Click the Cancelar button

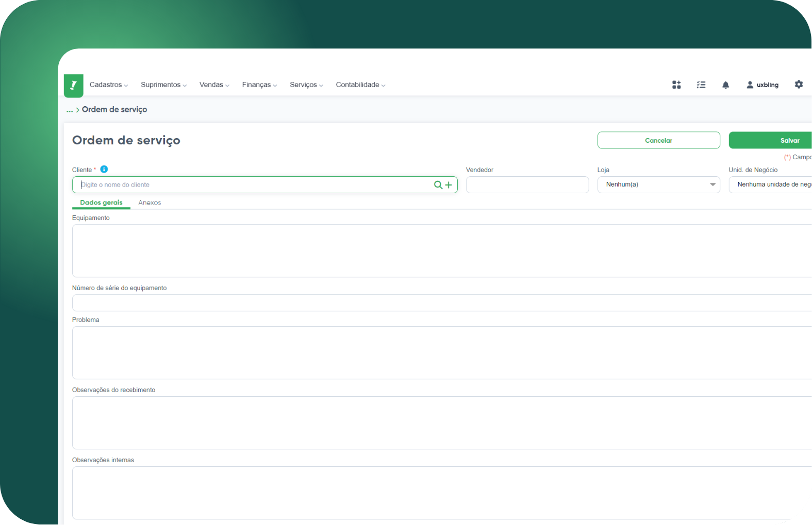pos(658,140)
